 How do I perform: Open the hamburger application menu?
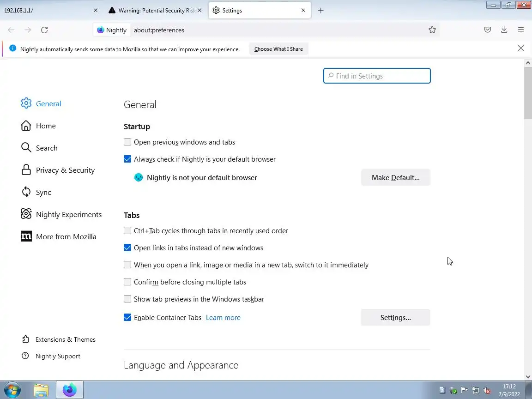[x=521, y=30]
